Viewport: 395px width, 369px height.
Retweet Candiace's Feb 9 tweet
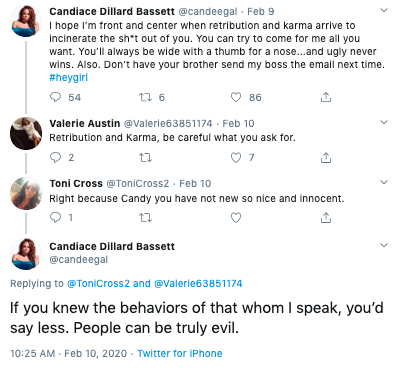(145, 97)
